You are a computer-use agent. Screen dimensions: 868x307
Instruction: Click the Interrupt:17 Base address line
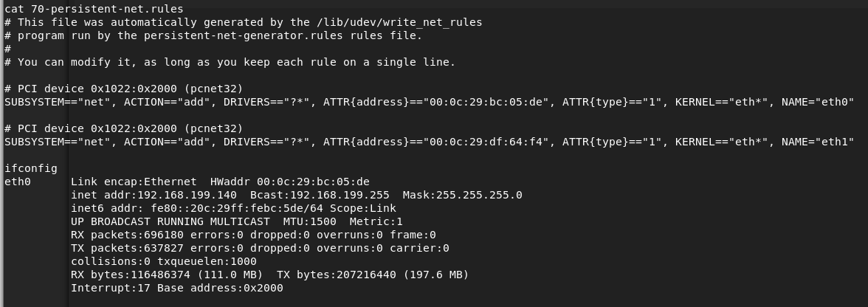tap(177, 288)
